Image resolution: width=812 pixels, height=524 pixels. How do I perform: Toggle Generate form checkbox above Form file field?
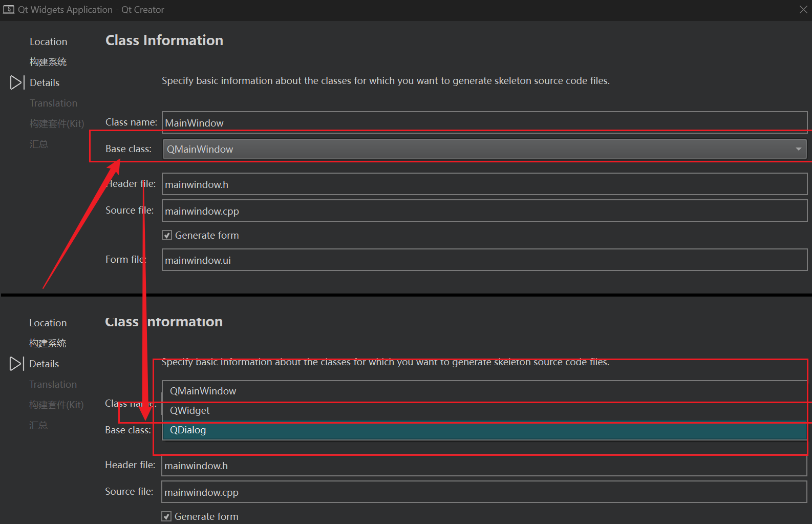point(167,236)
